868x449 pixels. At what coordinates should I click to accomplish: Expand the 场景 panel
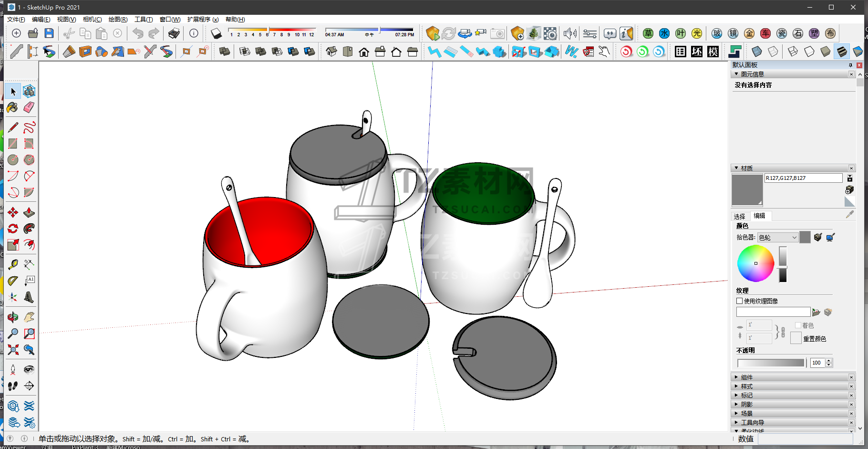coord(736,413)
